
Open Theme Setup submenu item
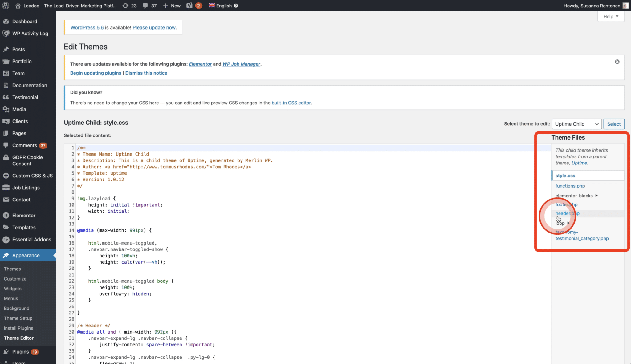click(x=18, y=318)
